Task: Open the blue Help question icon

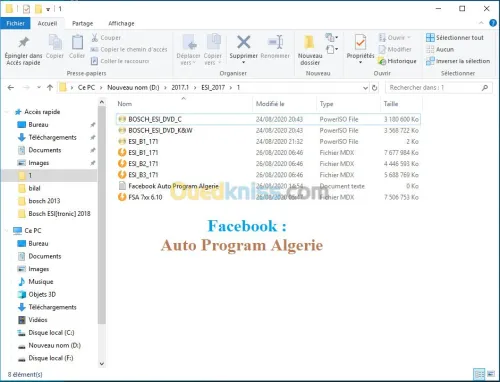Action: [493, 23]
